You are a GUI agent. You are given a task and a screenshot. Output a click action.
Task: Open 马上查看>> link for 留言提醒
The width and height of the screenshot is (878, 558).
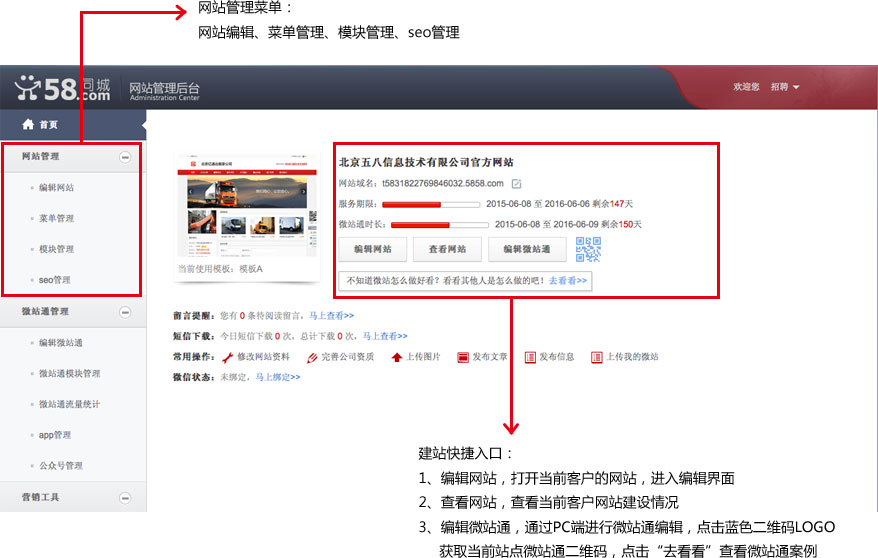point(331,316)
